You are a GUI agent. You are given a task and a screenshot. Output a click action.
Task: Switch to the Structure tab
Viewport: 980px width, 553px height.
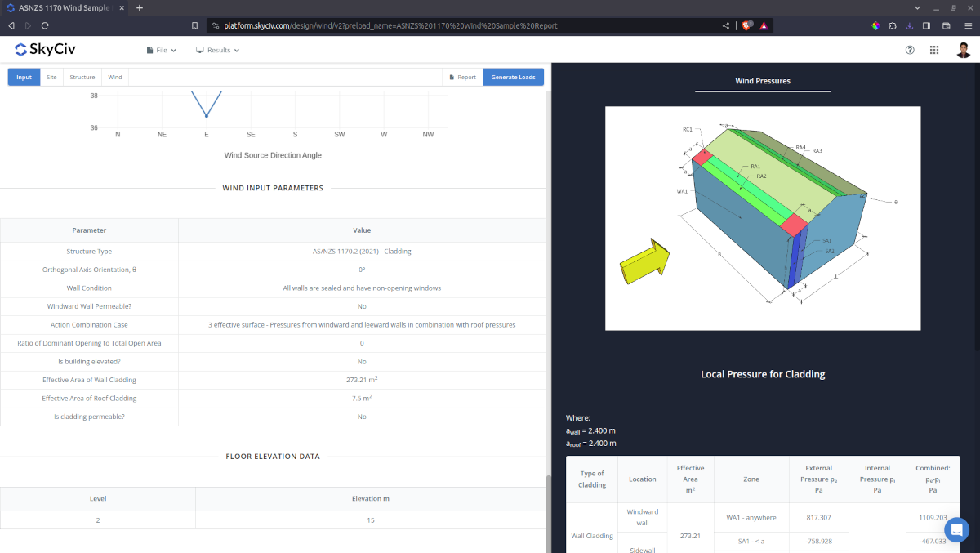(82, 78)
